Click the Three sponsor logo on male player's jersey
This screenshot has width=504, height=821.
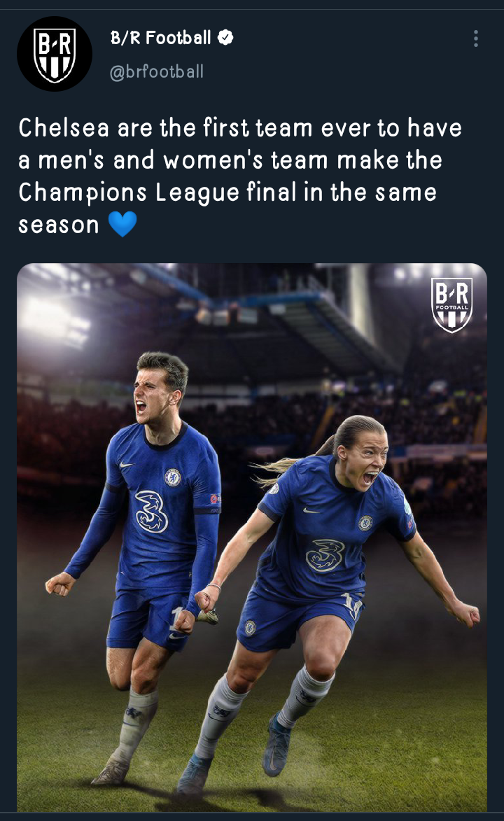152,512
